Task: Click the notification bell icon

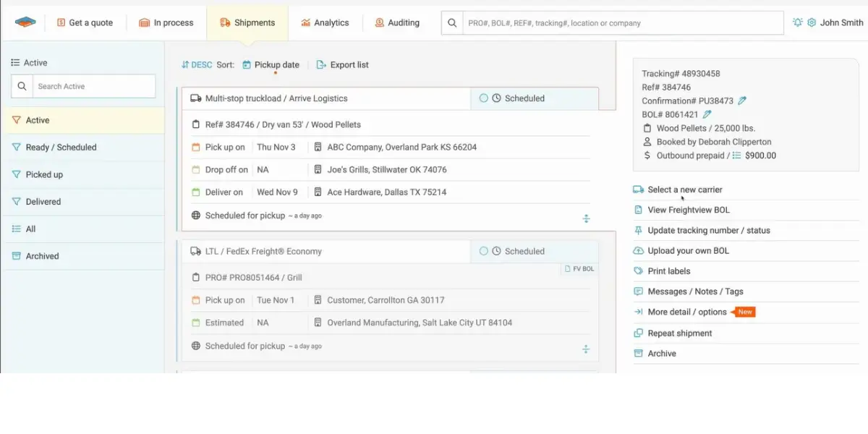Action: coord(798,22)
